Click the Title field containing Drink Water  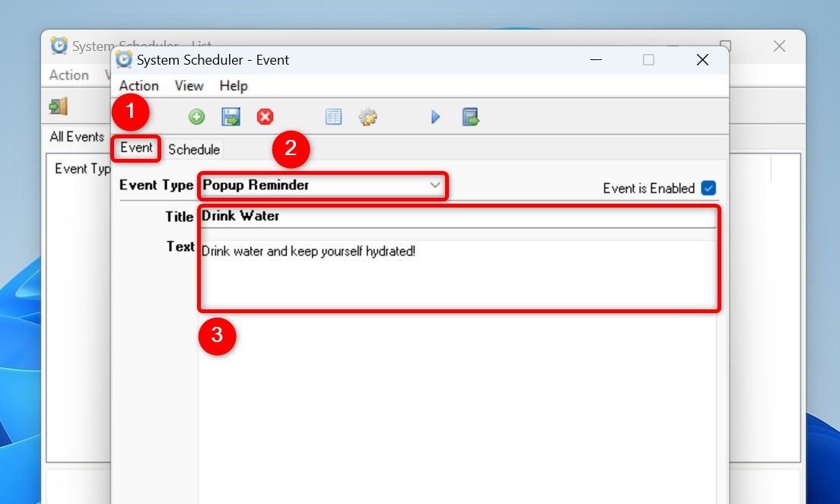click(458, 217)
